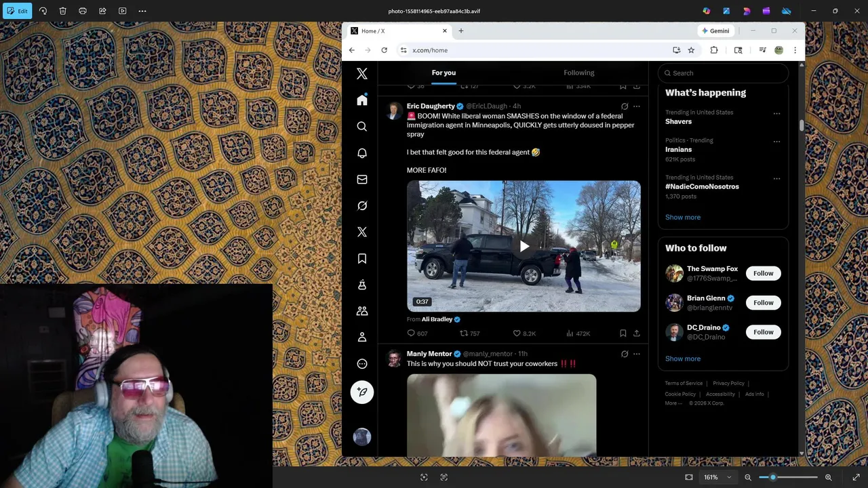Delete the photo with trash icon
This screenshot has width=868, height=488.
[x=62, y=11]
